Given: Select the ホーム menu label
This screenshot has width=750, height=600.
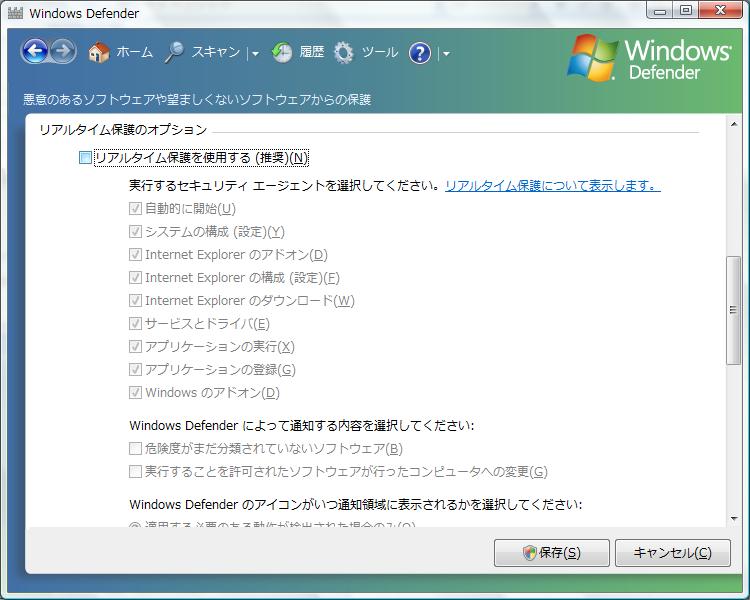Looking at the screenshot, I should [134, 52].
